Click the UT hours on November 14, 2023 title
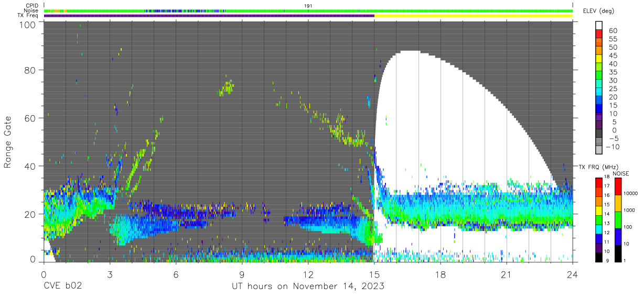 tap(308, 287)
